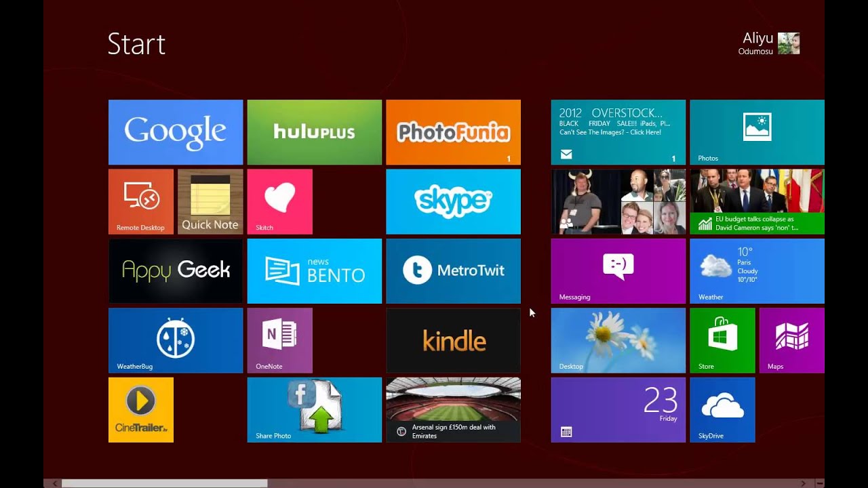The height and width of the screenshot is (488, 868).
Task: Open the People tile with contact photos
Action: coord(618,202)
